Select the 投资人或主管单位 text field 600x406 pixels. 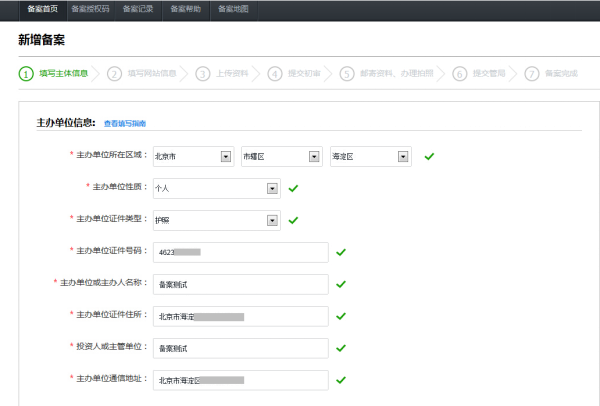coord(241,348)
